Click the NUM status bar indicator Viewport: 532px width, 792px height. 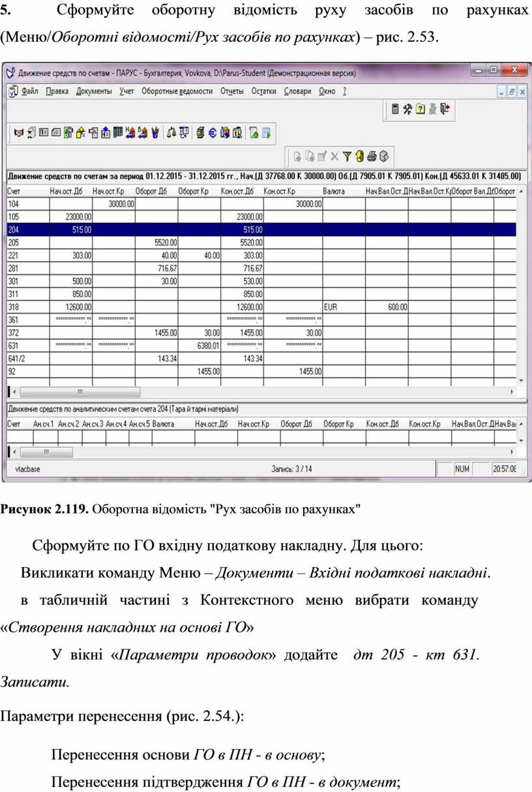462,469
